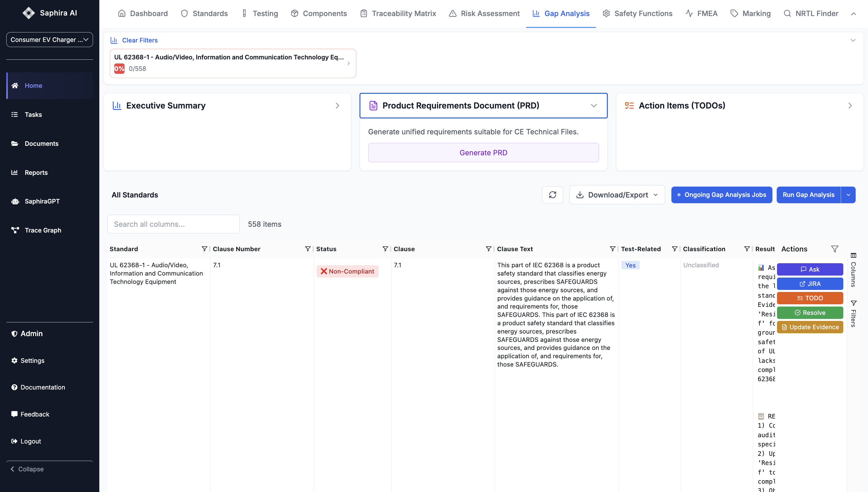The height and width of the screenshot is (492, 868).
Task: Open the Traceability Matrix tab
Action: coord(398,13)
